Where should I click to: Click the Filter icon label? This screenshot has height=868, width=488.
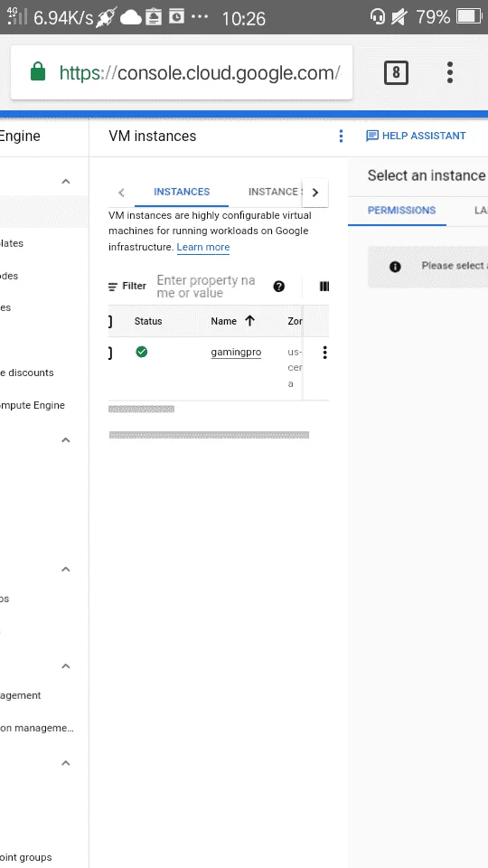click(x=127, y=287)
